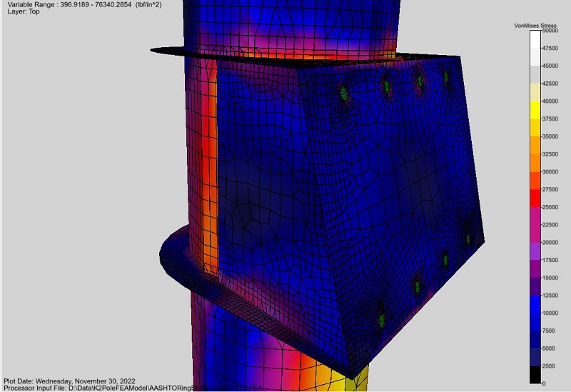
Task: Select the 25000 legend label
Action: (550, 207)
